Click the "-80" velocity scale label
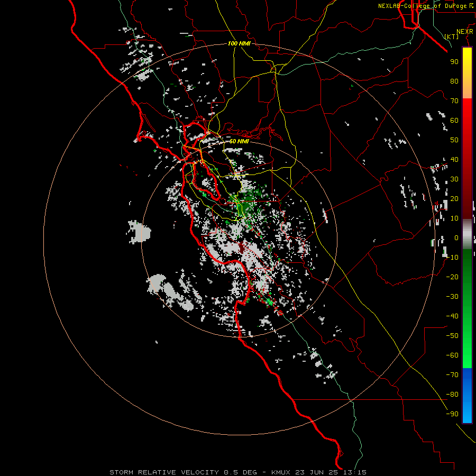This screenshot has width=476, height=476. point(452,395)
